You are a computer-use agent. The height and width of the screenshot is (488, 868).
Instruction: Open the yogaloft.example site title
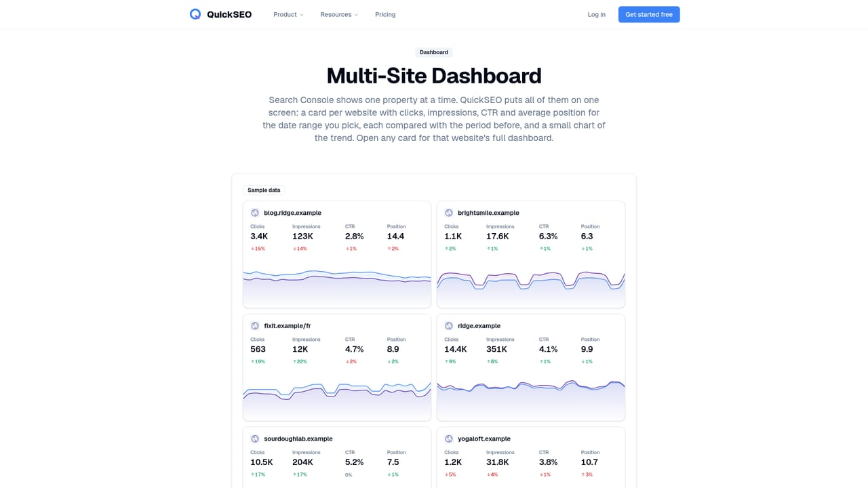(484, 439)
